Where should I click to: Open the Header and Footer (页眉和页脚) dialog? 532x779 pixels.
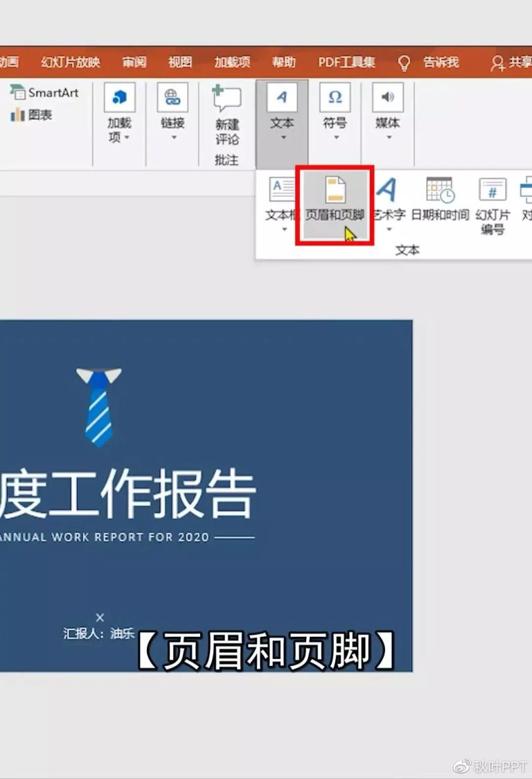tap(335, 205)
